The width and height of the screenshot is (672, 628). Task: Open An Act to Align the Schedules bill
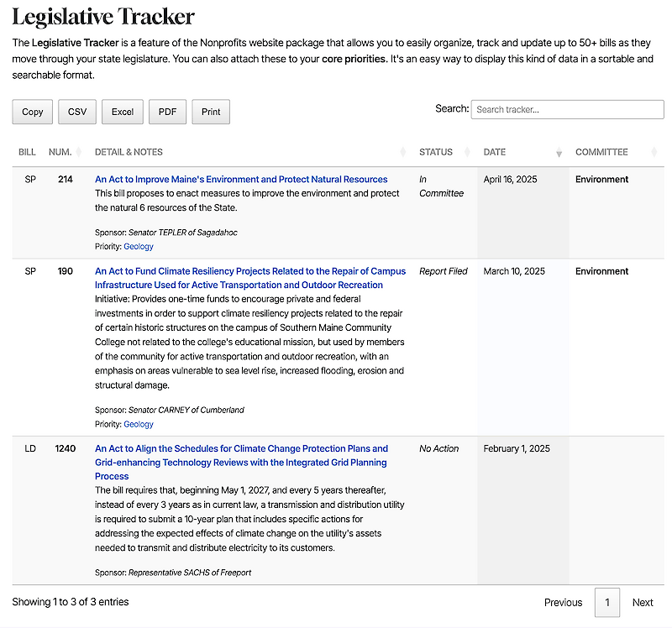pos(241,463)
